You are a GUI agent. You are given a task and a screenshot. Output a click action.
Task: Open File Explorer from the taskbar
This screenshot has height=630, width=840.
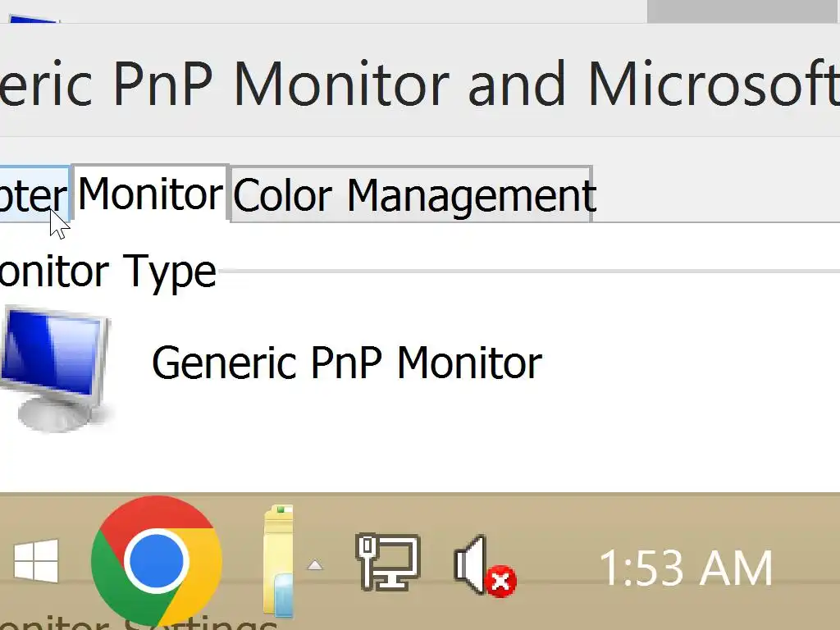(279, 561)
